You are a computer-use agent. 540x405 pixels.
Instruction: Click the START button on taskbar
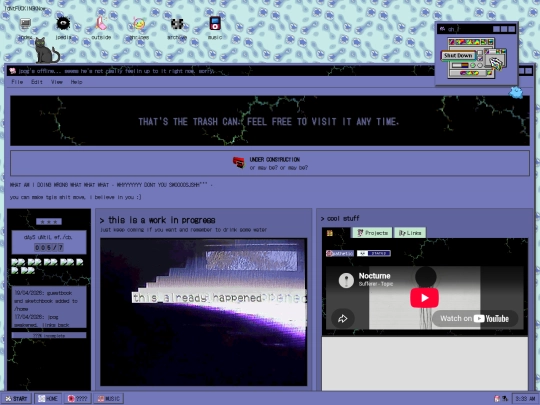coord(16,398)
